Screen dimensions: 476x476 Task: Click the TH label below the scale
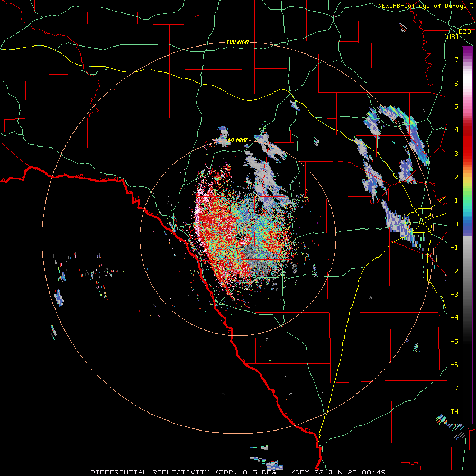click(x=454, y=412)
